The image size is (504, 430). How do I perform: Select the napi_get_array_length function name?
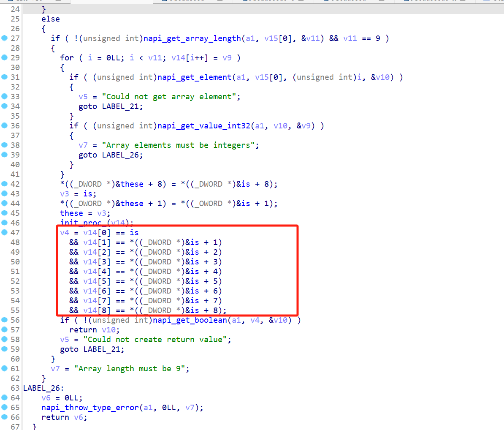click(192, 38)
